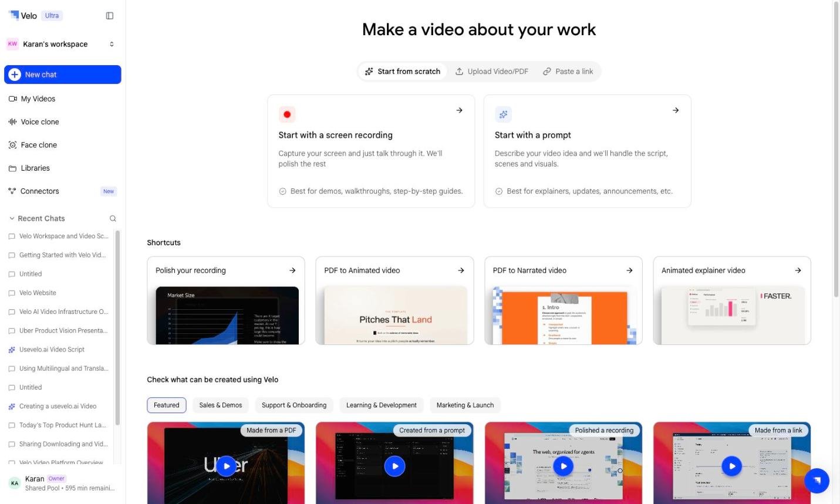Click the Face clone icon
The width and height of the screenshot is (840, 504).
(x=12, y=145)
